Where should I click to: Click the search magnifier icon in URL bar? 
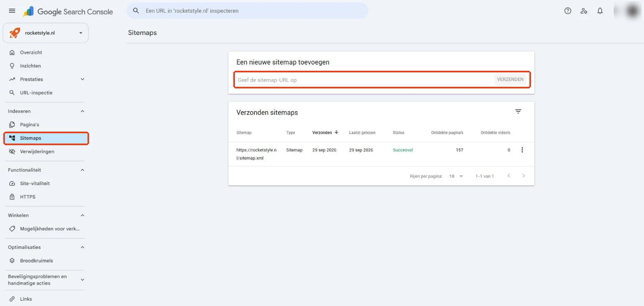[136, 11]
